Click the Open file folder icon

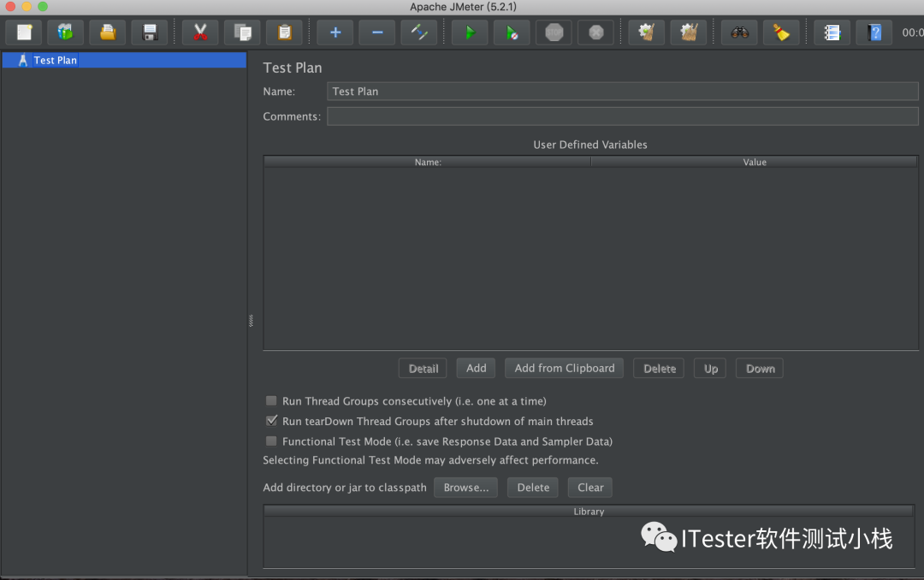pyautogui.click(x=107, y=33)
